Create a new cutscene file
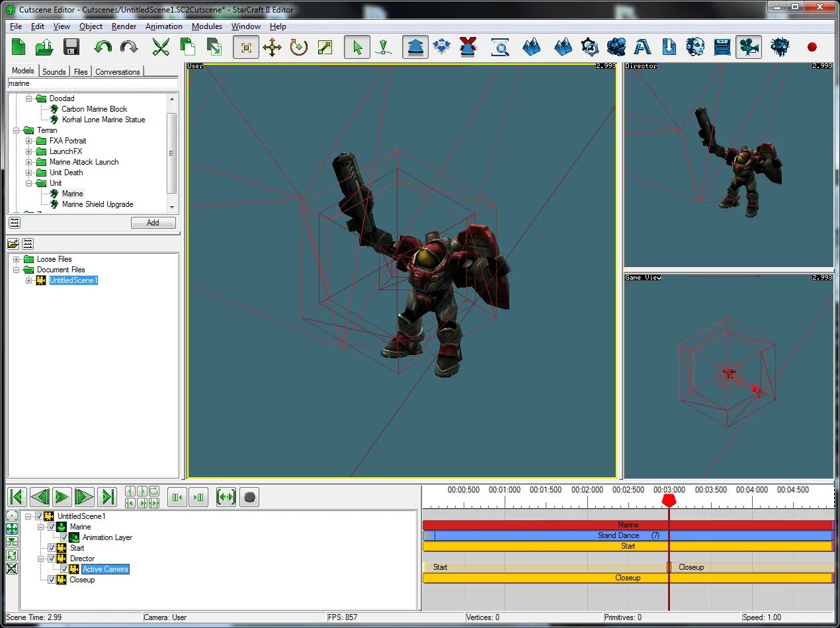Viewport: 840px width, 628px height. click(x=19, y=47)
